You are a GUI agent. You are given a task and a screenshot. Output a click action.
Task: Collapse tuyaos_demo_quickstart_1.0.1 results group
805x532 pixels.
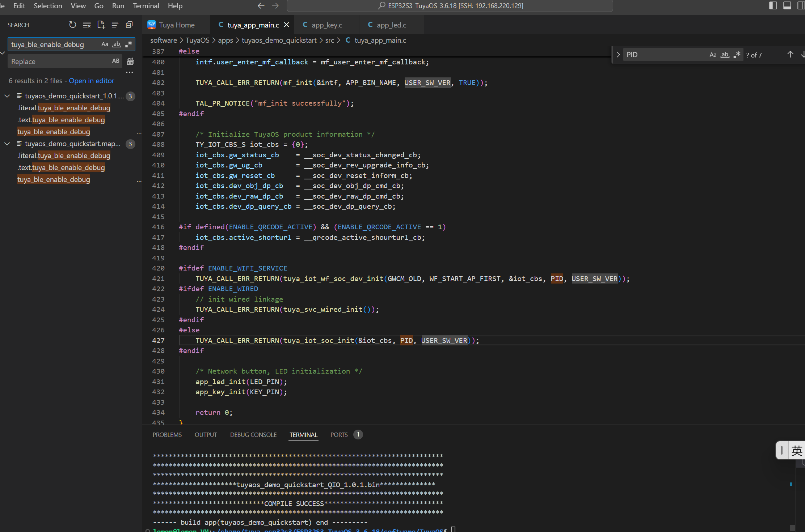[7, 96]
